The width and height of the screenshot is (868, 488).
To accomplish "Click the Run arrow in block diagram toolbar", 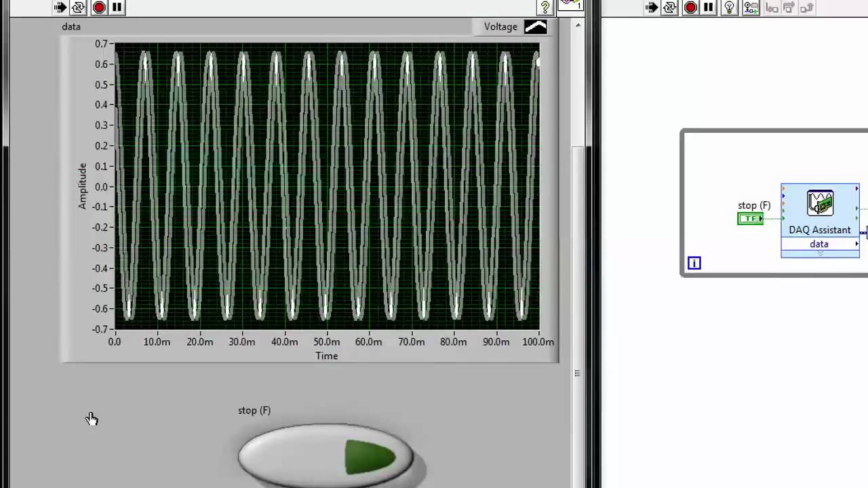I will coord(652,7).
